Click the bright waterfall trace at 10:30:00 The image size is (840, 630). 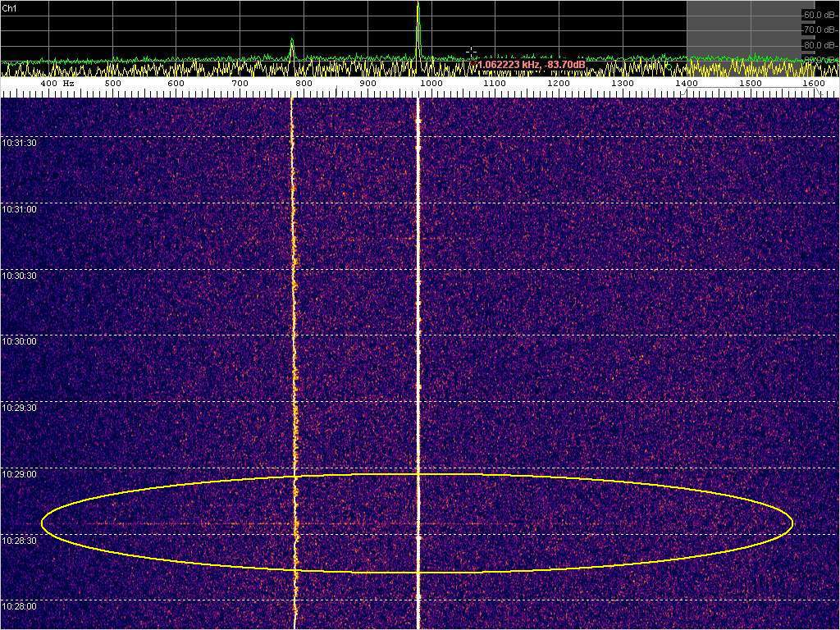(x=418, y=336)
